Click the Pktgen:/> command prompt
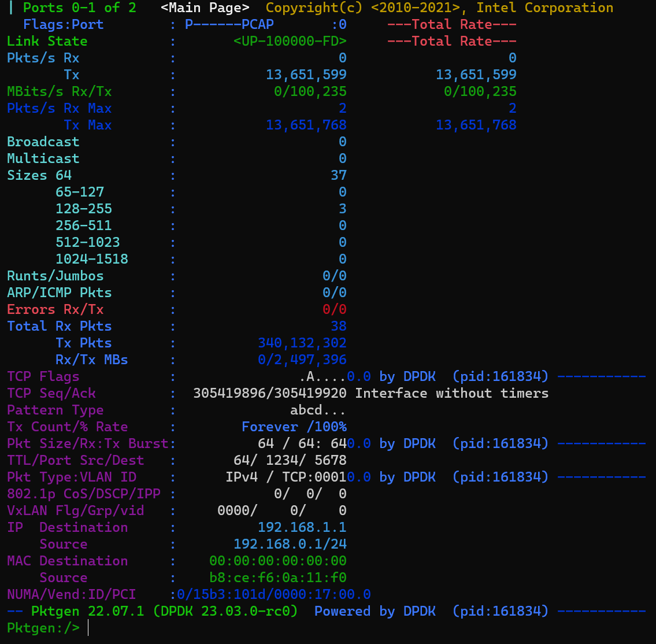656x644 pixels. coord(44,627)
